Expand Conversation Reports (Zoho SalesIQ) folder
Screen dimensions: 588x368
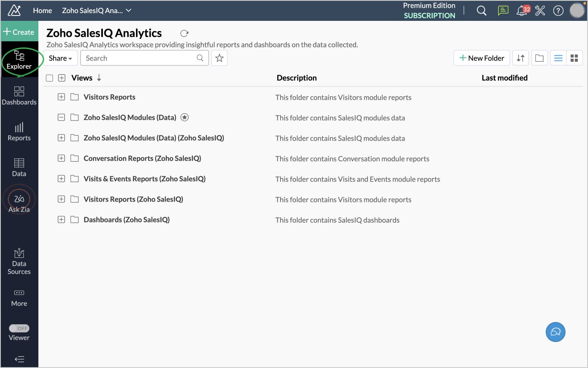(61, 158)
